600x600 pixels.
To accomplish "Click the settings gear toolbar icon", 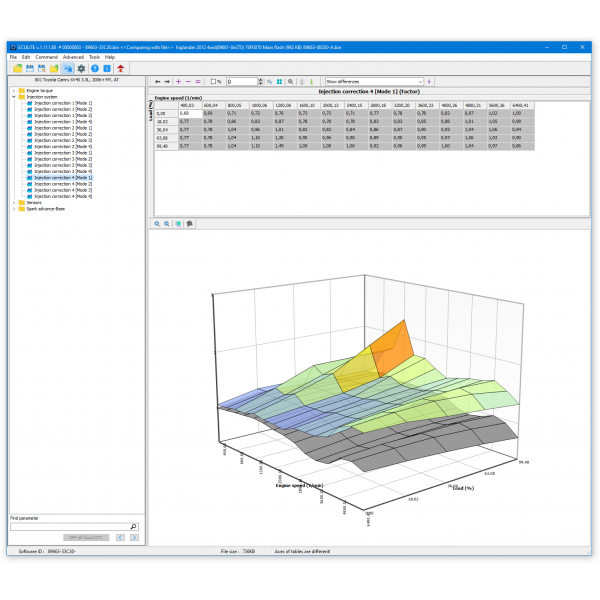I will point(80,68).
